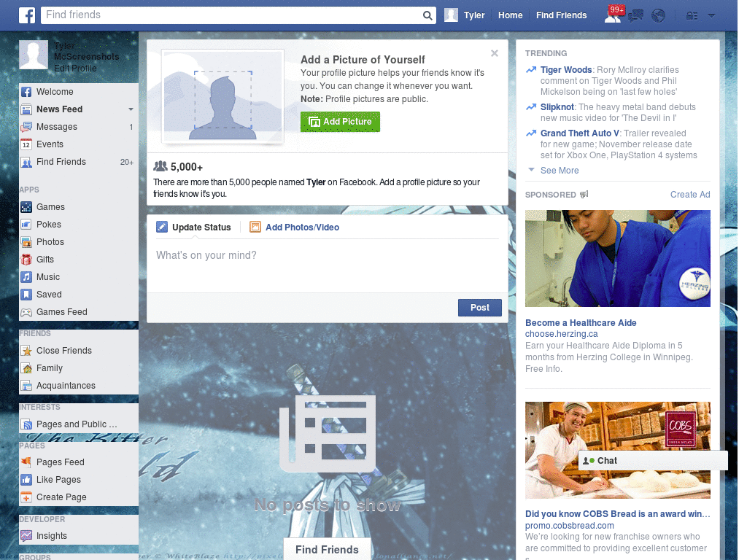Open the notifications globe icon
The width and height of the screenshot is (747, 560).
click(x=659, y=16)
